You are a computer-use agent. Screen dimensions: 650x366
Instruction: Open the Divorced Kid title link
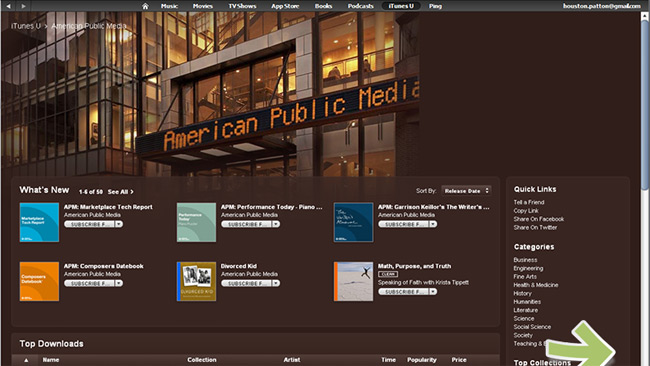239,266
